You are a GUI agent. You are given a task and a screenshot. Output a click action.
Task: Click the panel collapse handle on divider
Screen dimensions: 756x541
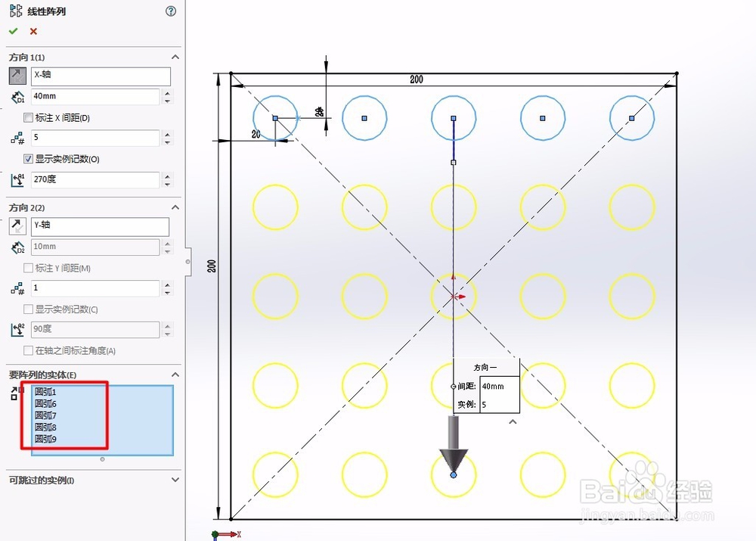click(x=188, y=262)
